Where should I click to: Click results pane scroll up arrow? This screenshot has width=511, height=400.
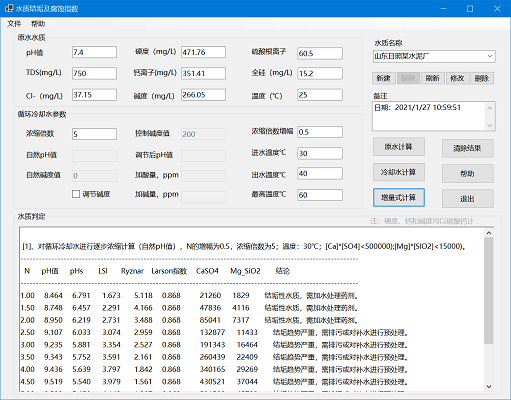click(x=489, y=233)
